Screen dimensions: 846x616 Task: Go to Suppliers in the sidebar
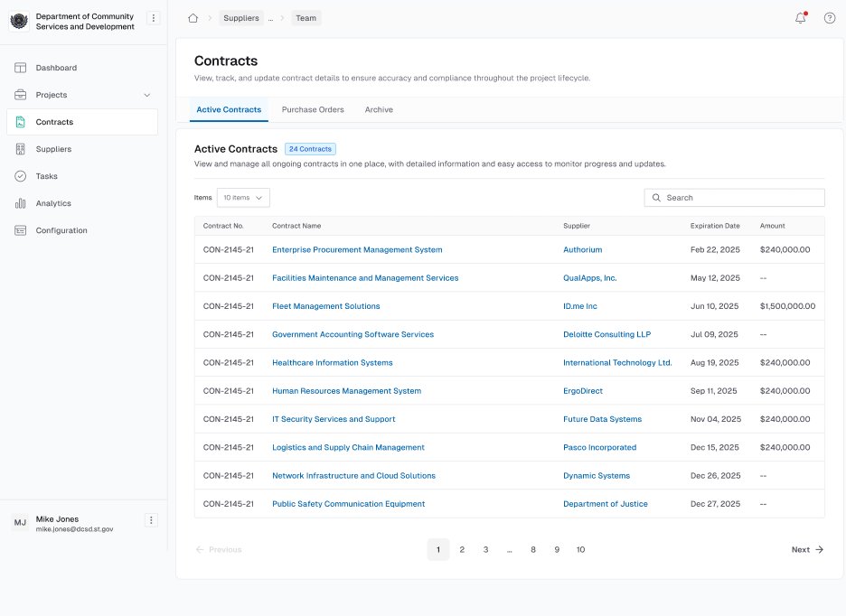click(x=53, y=149)
